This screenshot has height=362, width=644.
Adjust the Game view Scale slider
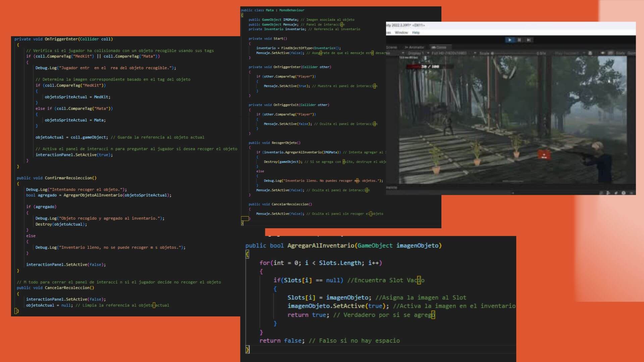[513, 53]
